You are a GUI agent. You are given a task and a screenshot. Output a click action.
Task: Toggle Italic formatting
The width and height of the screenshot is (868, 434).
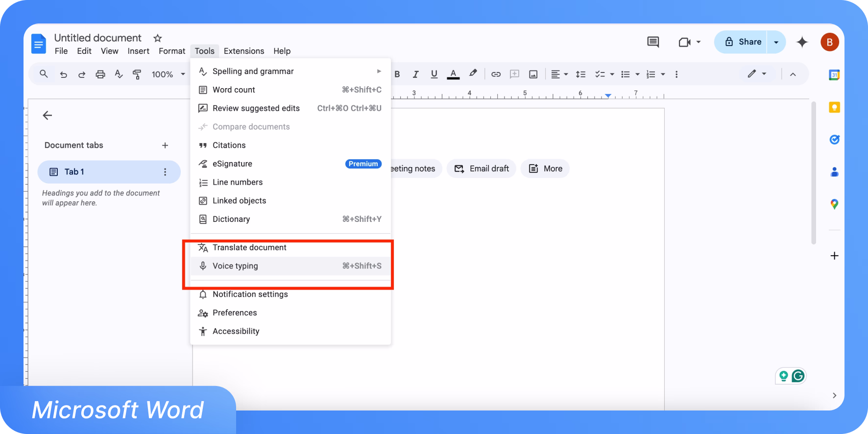tap(415, 74)
